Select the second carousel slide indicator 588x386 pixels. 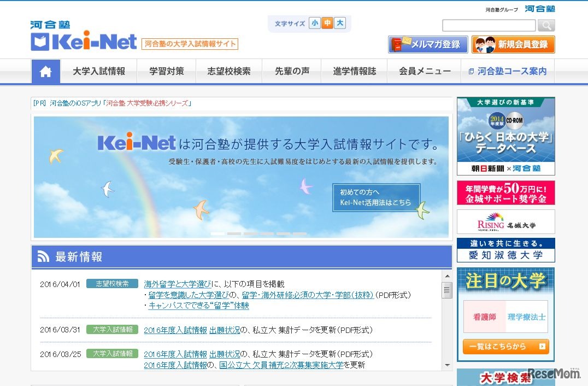coord(234,233)
